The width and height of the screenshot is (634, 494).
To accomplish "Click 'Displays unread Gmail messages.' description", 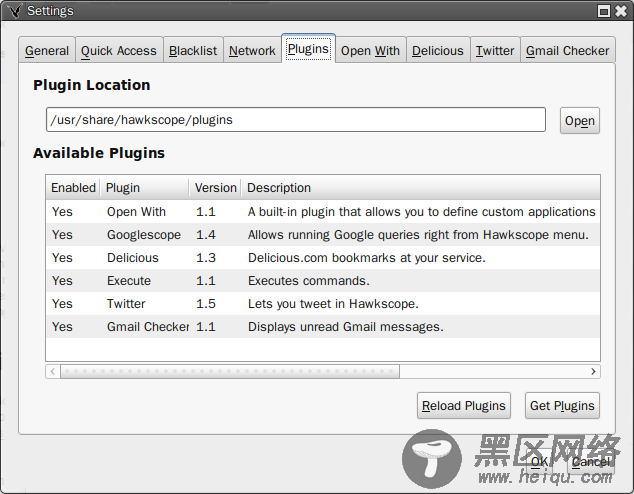I will coord(346,327).
